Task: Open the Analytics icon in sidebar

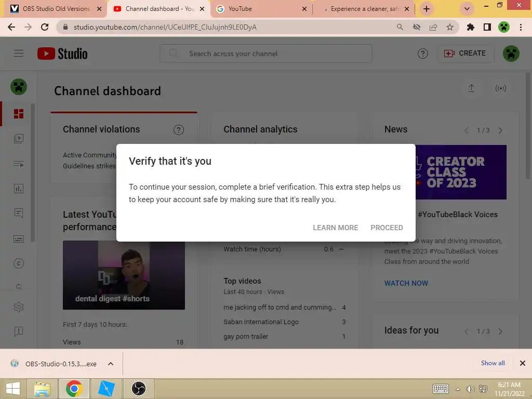Action: pyautogui.click(x=19, y=189)
